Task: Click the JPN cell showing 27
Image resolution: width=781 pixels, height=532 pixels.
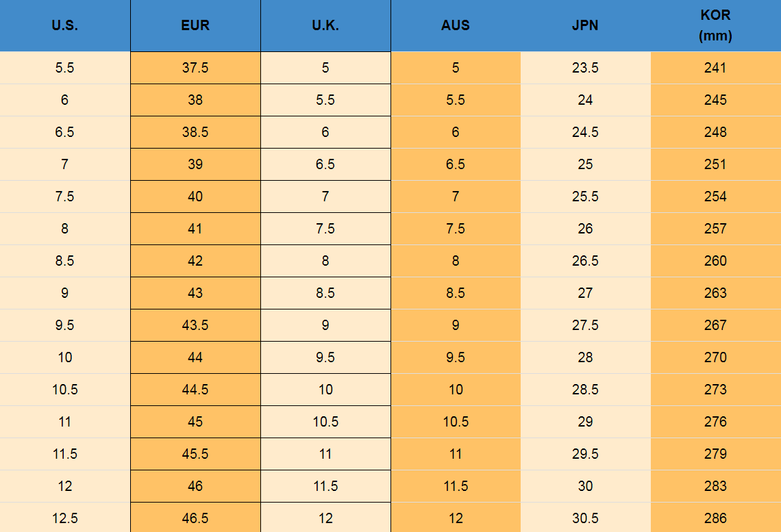Action: (585, 293)
